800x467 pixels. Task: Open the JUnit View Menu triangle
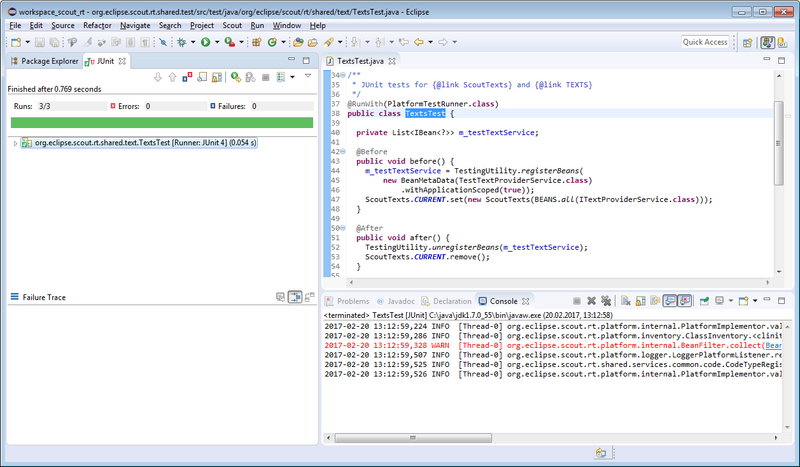click(308, 76)
